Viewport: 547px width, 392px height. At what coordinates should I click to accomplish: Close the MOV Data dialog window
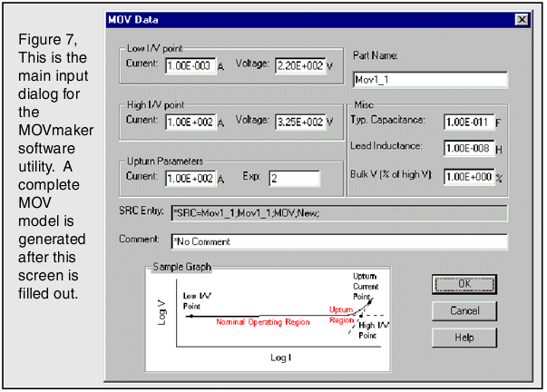pyautogui.click(x=521, y=18)
